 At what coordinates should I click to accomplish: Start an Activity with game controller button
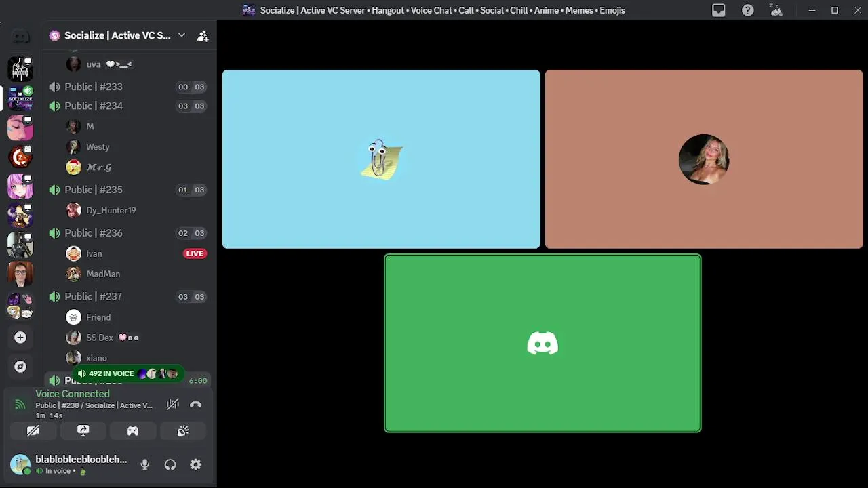133,431
